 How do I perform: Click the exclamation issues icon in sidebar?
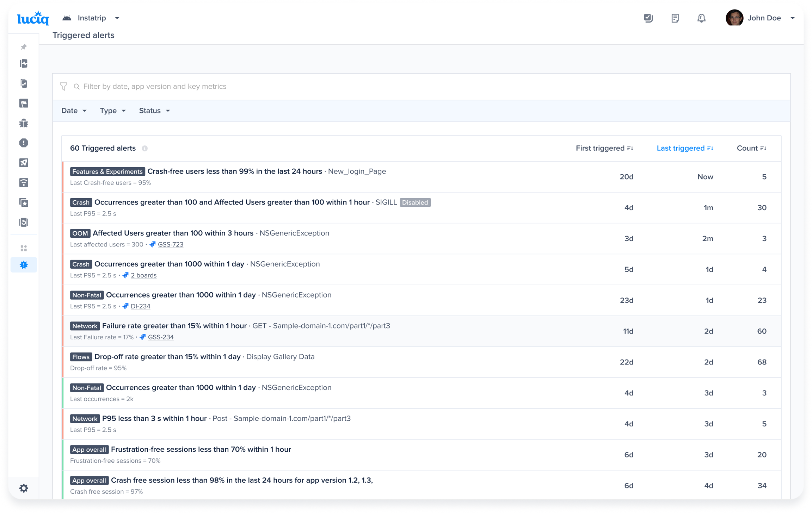coord(24,143)
